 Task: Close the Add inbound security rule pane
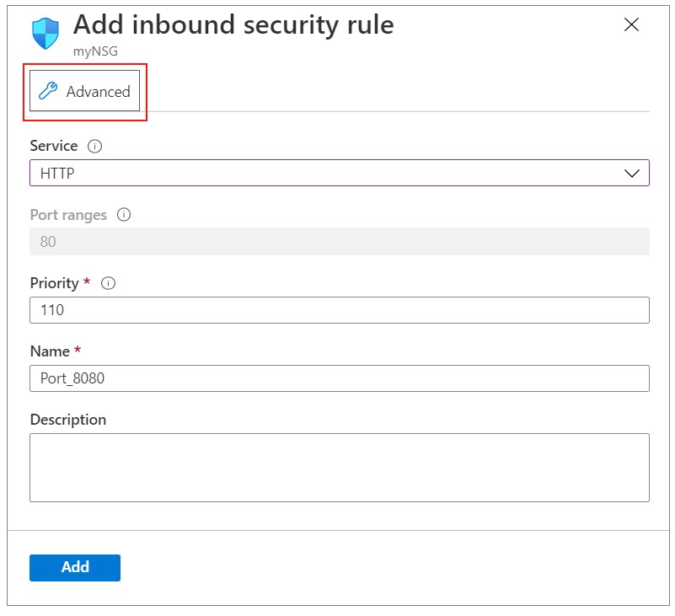[631, 24]
